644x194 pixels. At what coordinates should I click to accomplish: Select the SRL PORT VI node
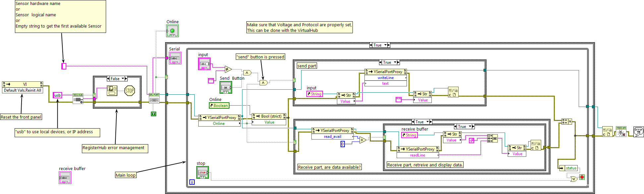point(154,98)
